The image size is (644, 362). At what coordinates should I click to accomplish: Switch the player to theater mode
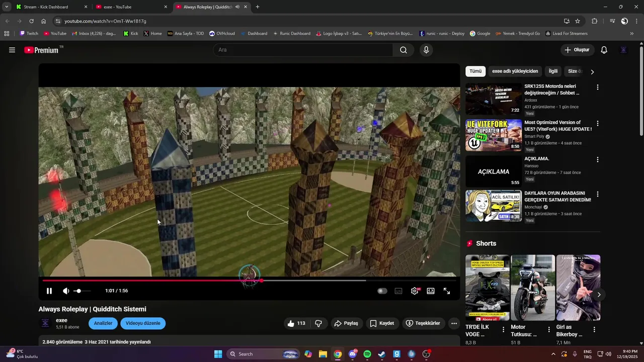(x=431, y=291)
